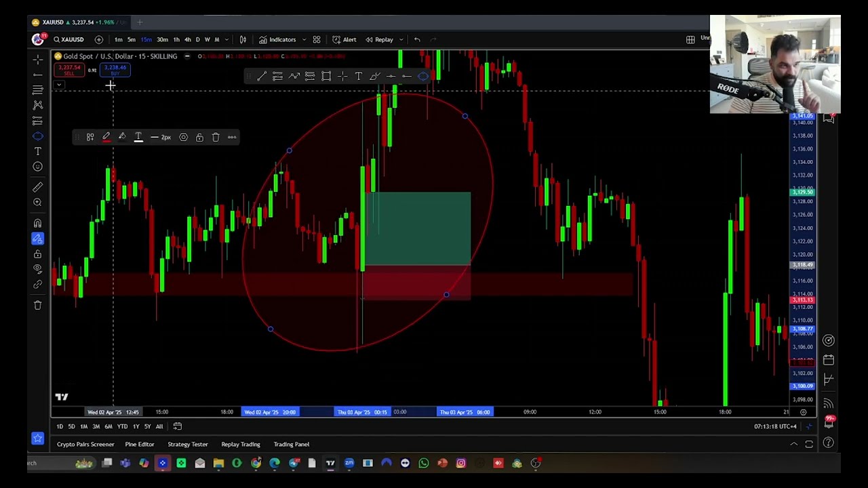The width and height of the screenshot is (868, 488).
Task: Pick the rectangle in the favorites toolbar
Action: click(x=326, y=76)
